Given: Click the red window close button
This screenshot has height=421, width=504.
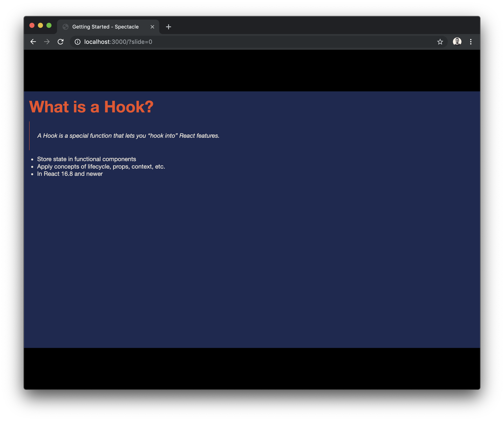Looking at the screenshot, I should click(x=32, y=26).
